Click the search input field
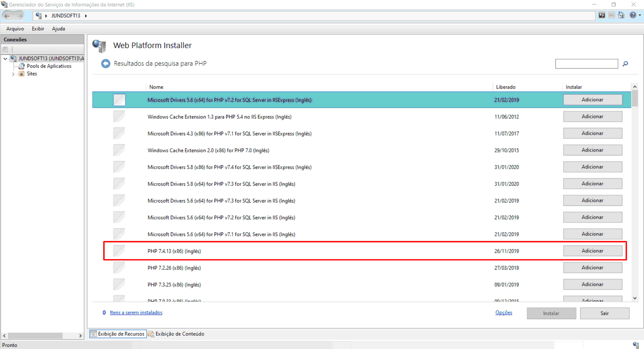This screenshot has height=349, width=644. tap(586, 64)
